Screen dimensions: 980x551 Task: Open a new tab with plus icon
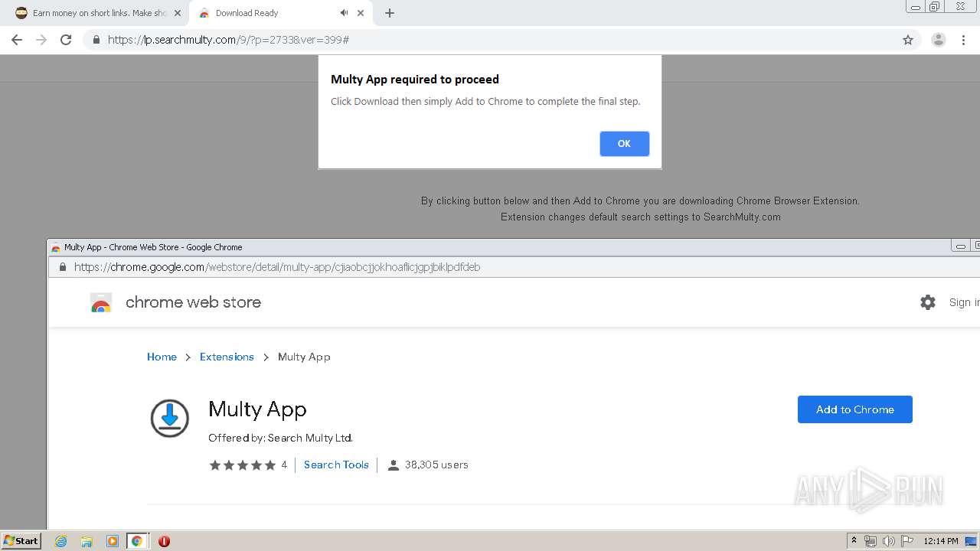click(390, 13)
